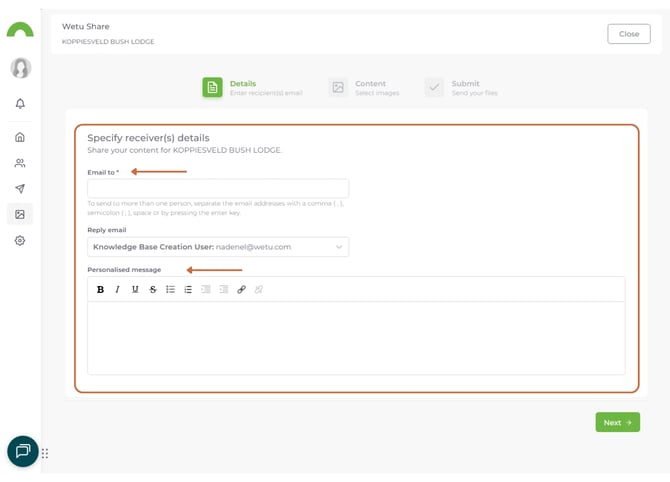Click the green Next button
The width and height of the screenshot is (670, 482).
[x=617, y=423]
